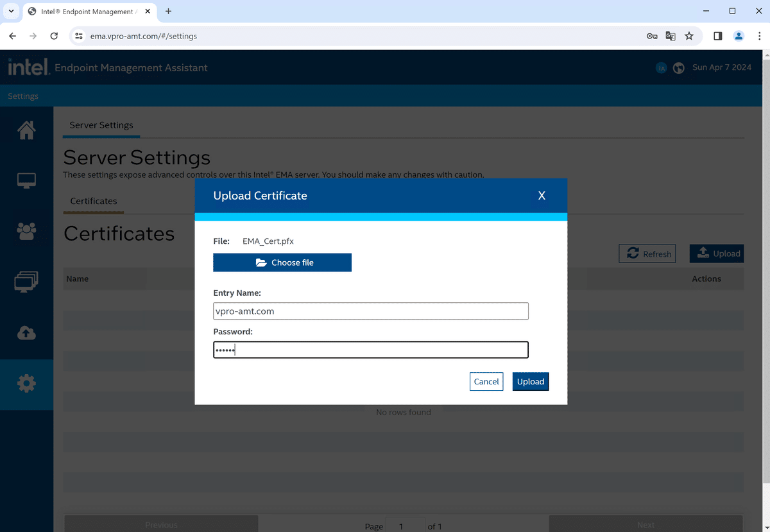This screenshot has height=532, width=770.
Task: Open the tab search dropdown arrow
Action: [x=11, y=12]
